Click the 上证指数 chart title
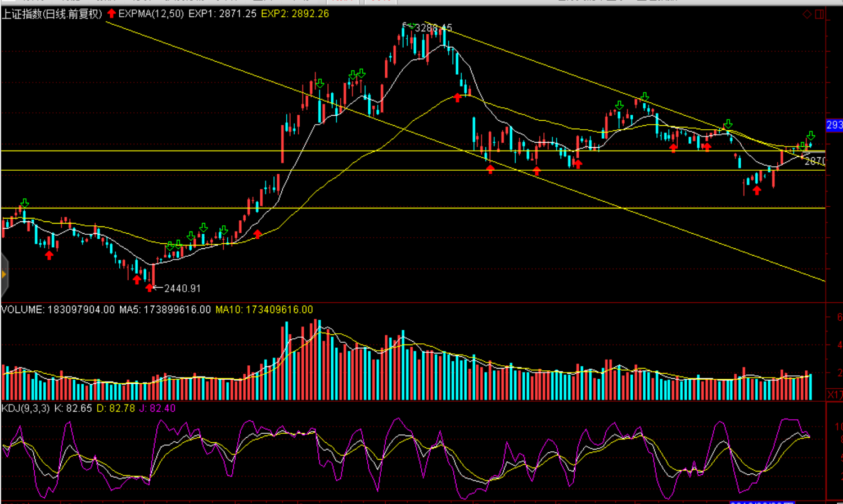 click(52, 14)
